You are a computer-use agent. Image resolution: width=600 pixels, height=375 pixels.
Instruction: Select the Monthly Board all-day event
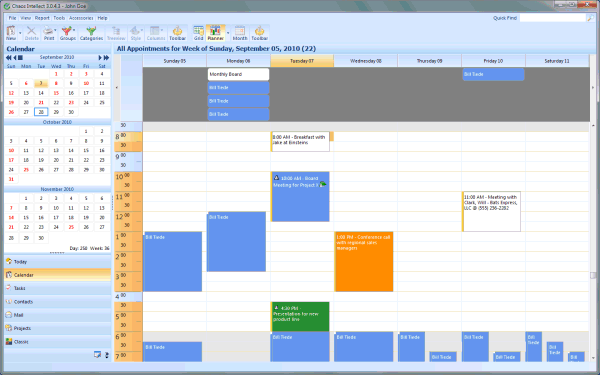(238, 74)
